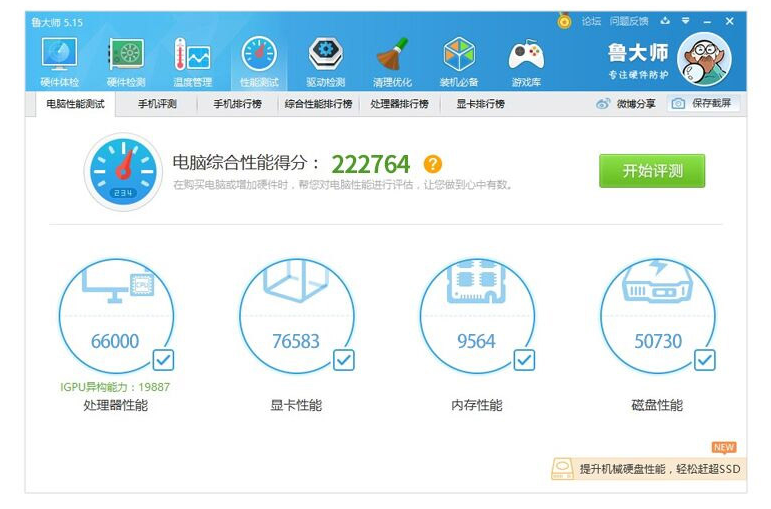Toggle the 磁盘性能 disk test checkbox
The height and width of the screenshot is (509, 771).
click(x=705, y=359)
